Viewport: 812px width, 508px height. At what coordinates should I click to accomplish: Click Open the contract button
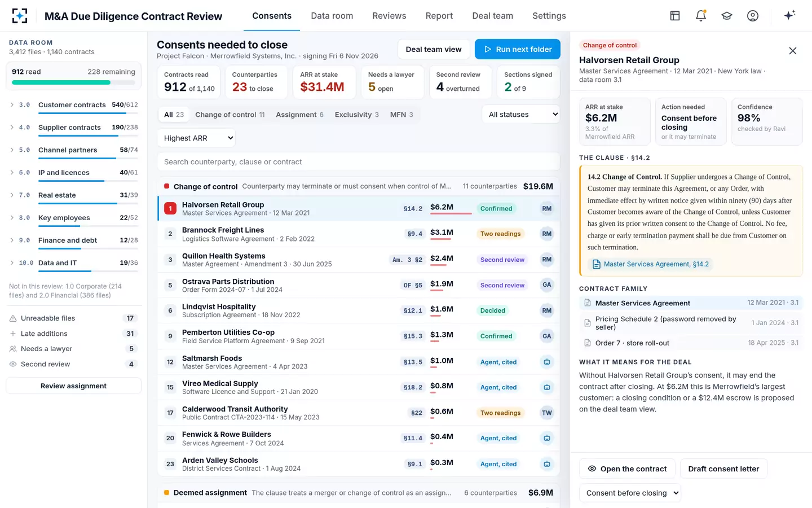(x=627, y=468)
